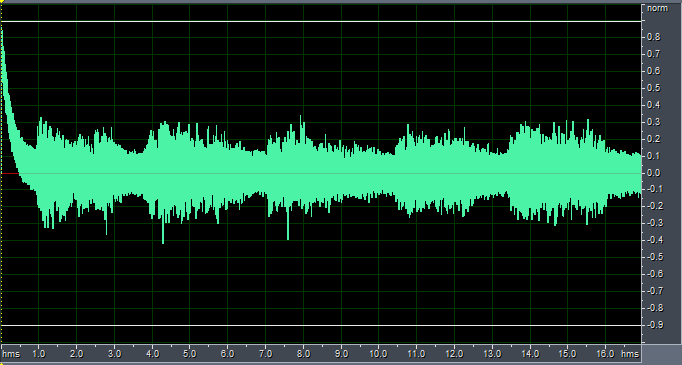Click the 12.0 second mark on ruler
Image resolution: width=682 pixels, height=365 pixels.
454,354
